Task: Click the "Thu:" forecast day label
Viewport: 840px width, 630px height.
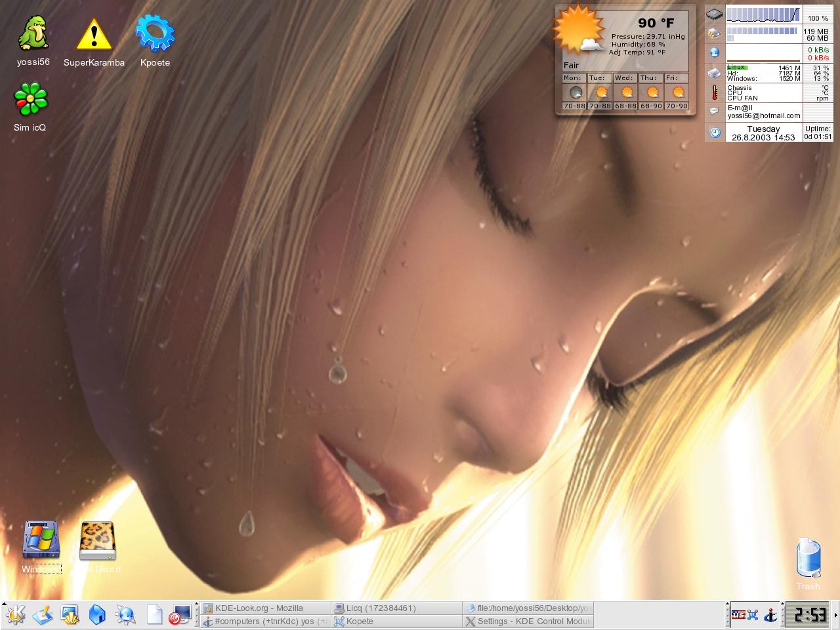Action: tap(648, 77)
